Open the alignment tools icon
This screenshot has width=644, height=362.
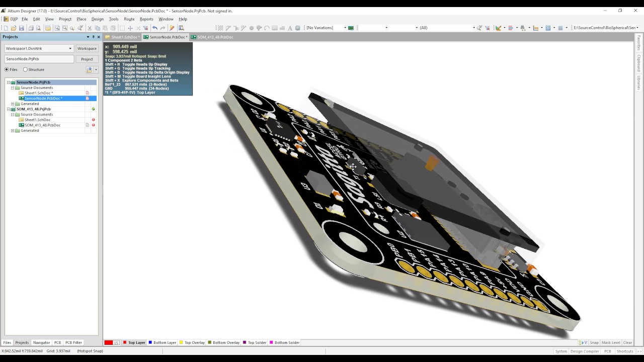click(x=510, y=28)
